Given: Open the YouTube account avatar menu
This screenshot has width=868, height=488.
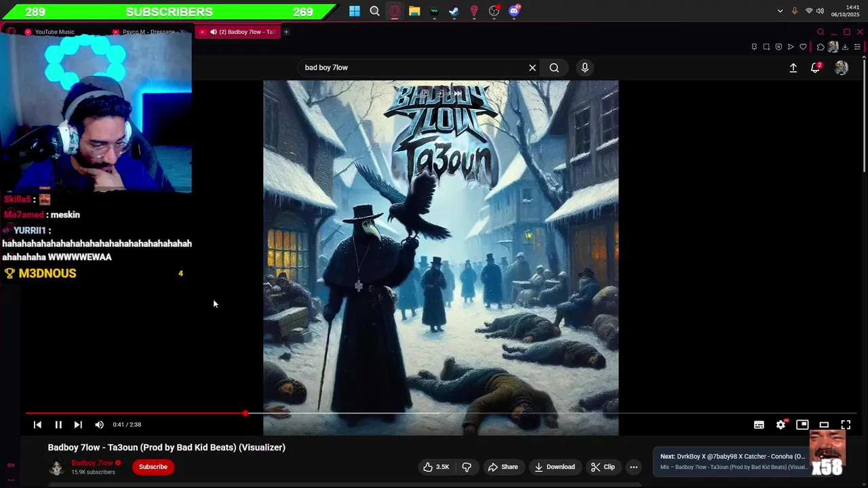Looking at the screenshot, I should coord(842,68).
